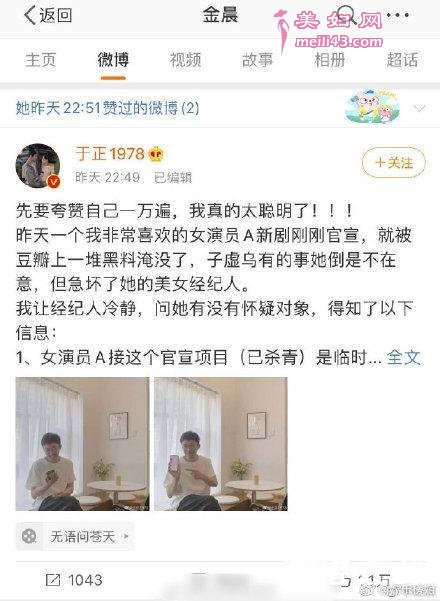Follow 于正1978 with the +关注 button
440x601 pixels.
point(394,163)
